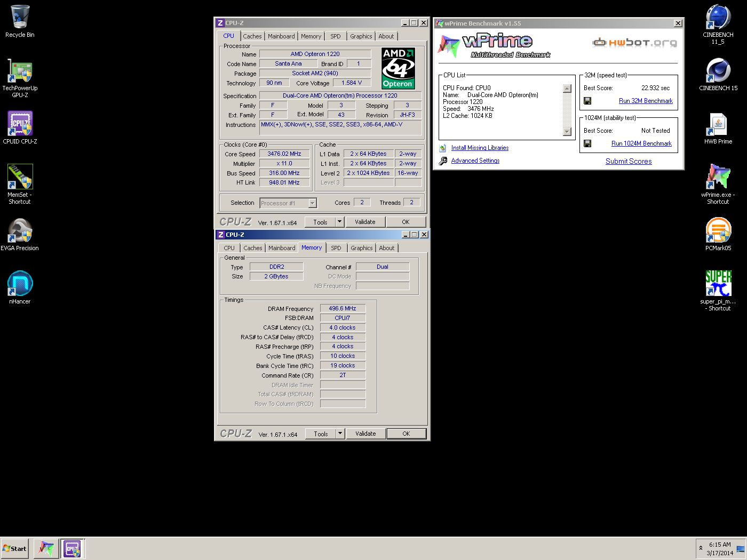Launch TechPowerUp GPU-Z from desktop
The height and width of the screenshot is (560, 747).
pos(20,77)
